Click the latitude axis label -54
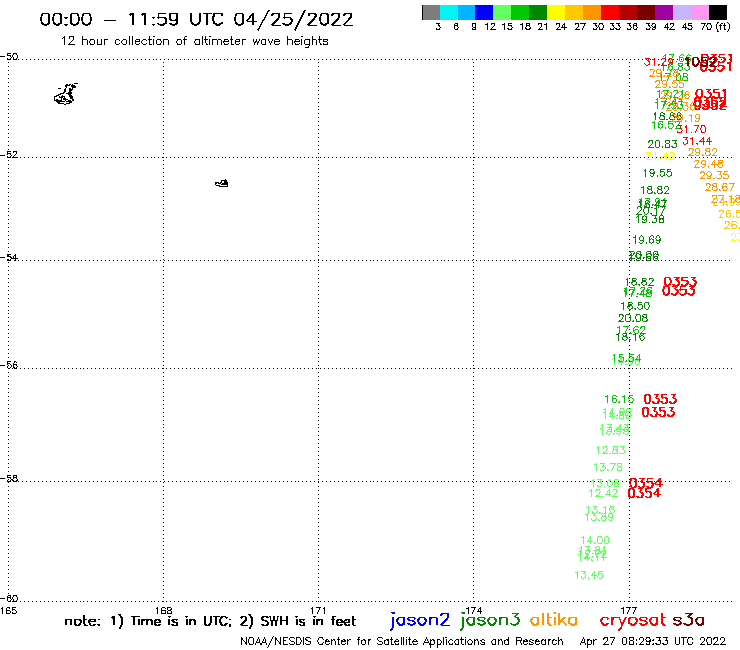Viewport: 740px width, 650px height. tap(9, 257)
